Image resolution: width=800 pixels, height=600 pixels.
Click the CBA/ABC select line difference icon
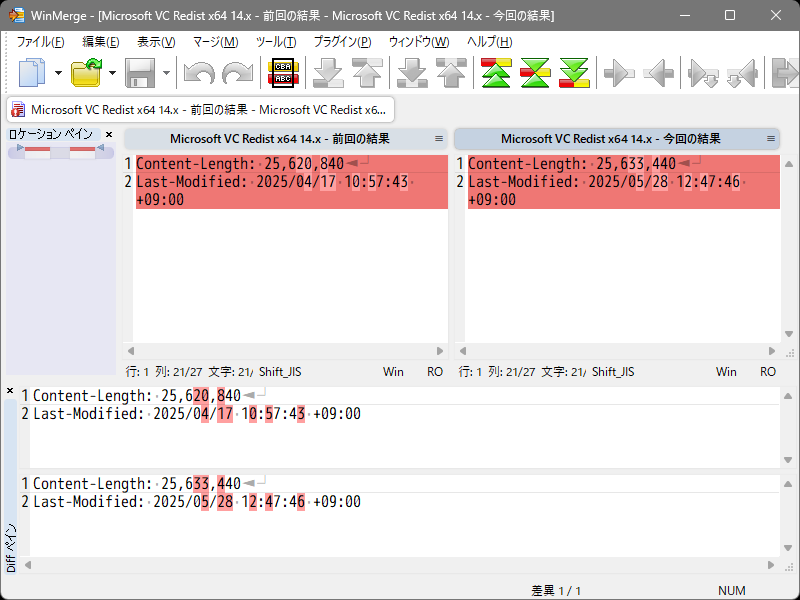click(x=283, y=73)
